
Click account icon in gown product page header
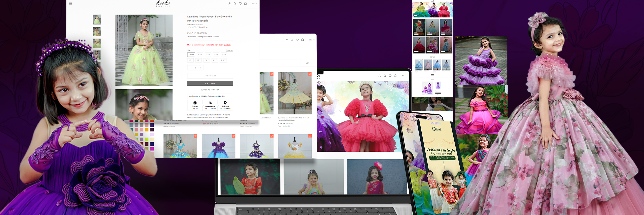(x=229, y=4)
